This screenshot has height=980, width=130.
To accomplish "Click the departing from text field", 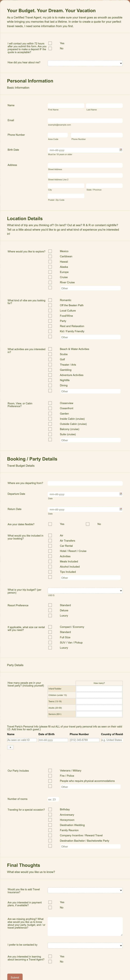I will coord(85,483).
